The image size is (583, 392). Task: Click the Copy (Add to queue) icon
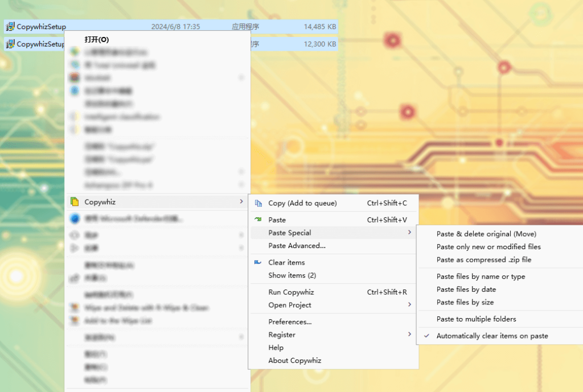click(x=258, y=203)
